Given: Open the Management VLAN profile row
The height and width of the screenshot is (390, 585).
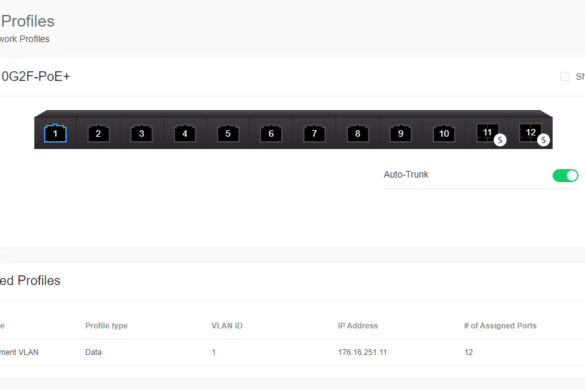Looking at the screenshot, I should click(x=292, y=352).
